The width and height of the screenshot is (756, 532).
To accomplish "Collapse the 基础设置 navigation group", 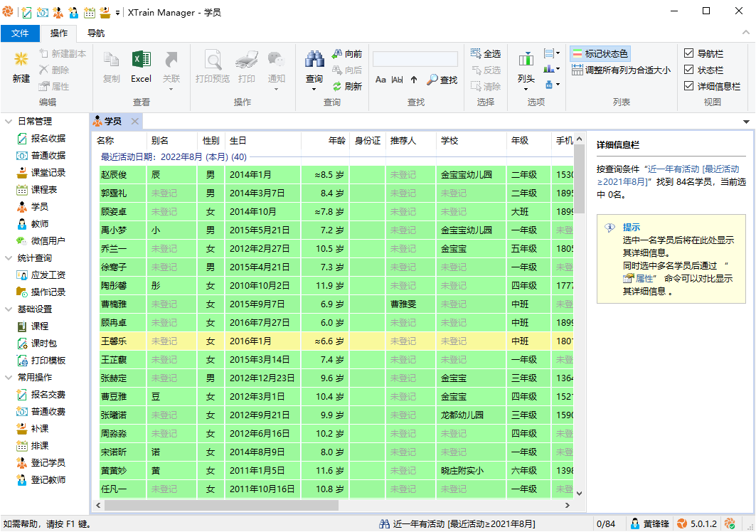I will (9, 309).
